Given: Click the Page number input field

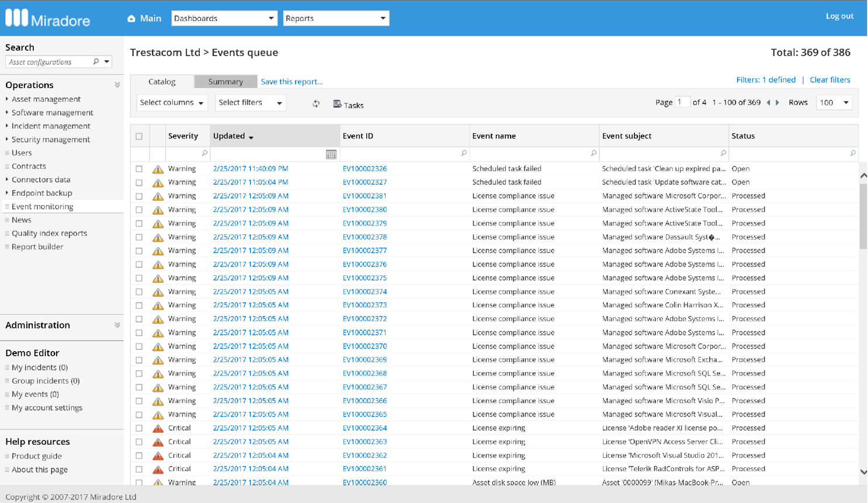Looking at the screenshot, I should 682,102.
